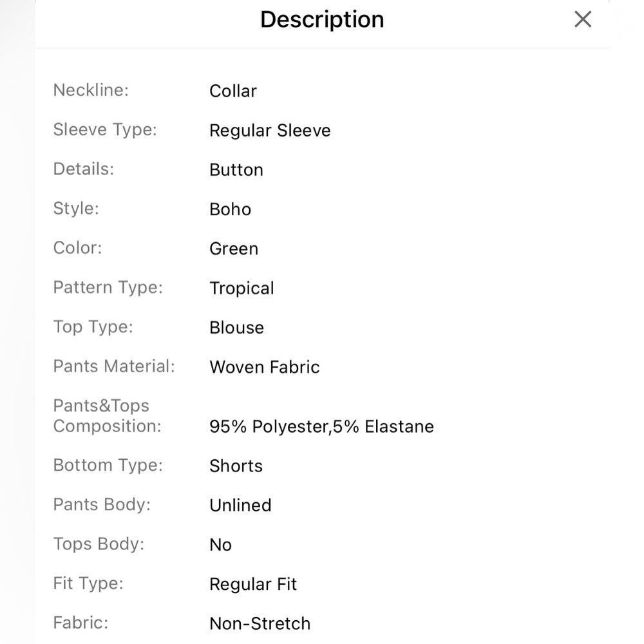Click the Tops Body No value
The image size is (644, 644).
pos(220,545)
